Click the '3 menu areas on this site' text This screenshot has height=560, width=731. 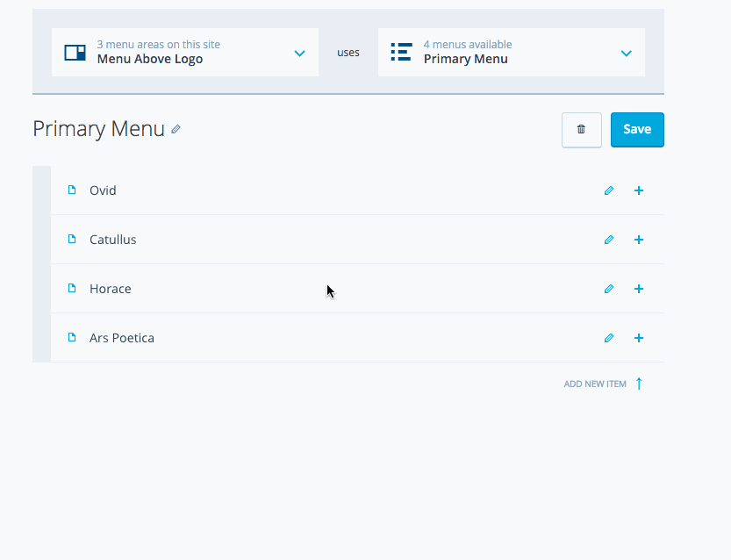[x=159, y=44]
